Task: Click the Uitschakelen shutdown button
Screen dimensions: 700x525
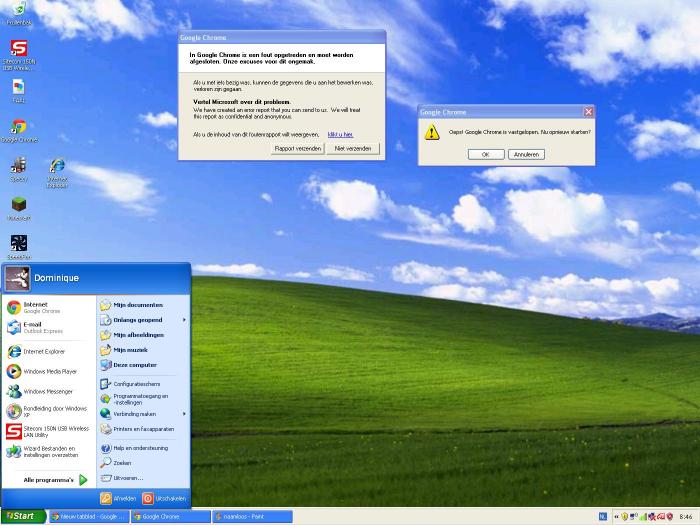Action: coord(164,498)
